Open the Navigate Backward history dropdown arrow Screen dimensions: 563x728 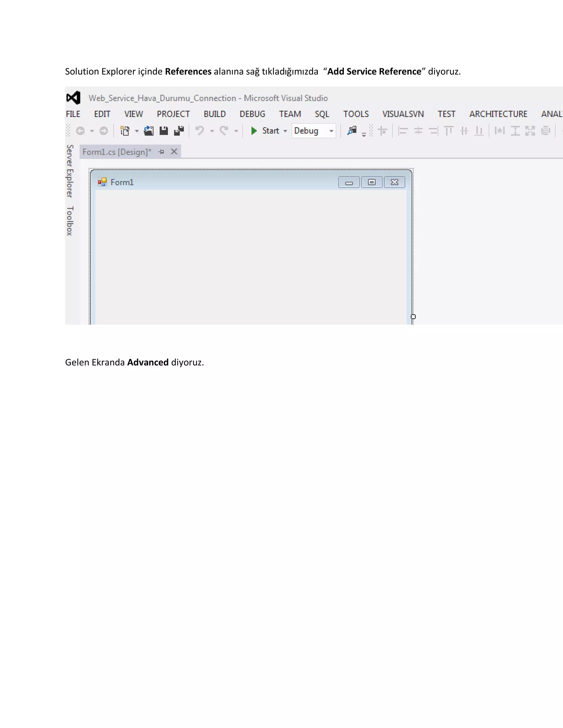[x=92, y=131]
